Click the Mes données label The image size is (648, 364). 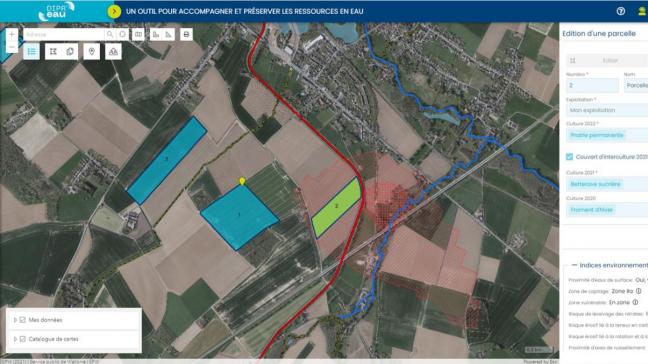(45, 320)
